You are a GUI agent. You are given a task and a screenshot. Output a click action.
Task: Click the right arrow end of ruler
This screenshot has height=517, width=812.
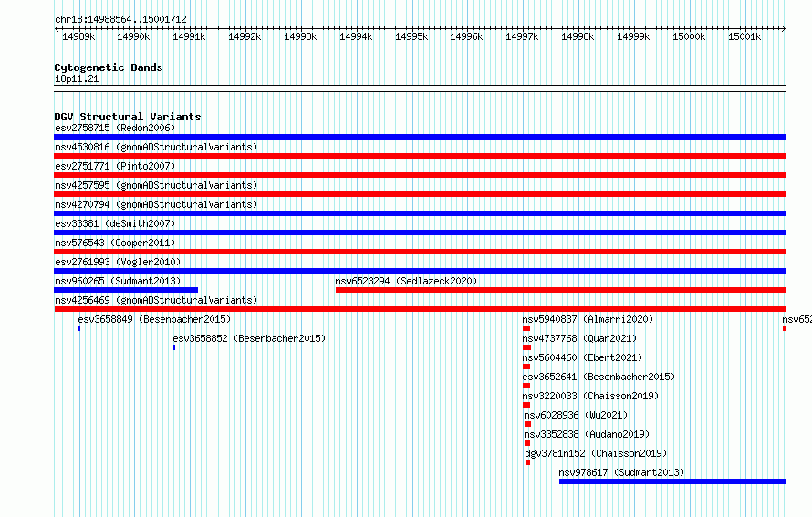784,29
